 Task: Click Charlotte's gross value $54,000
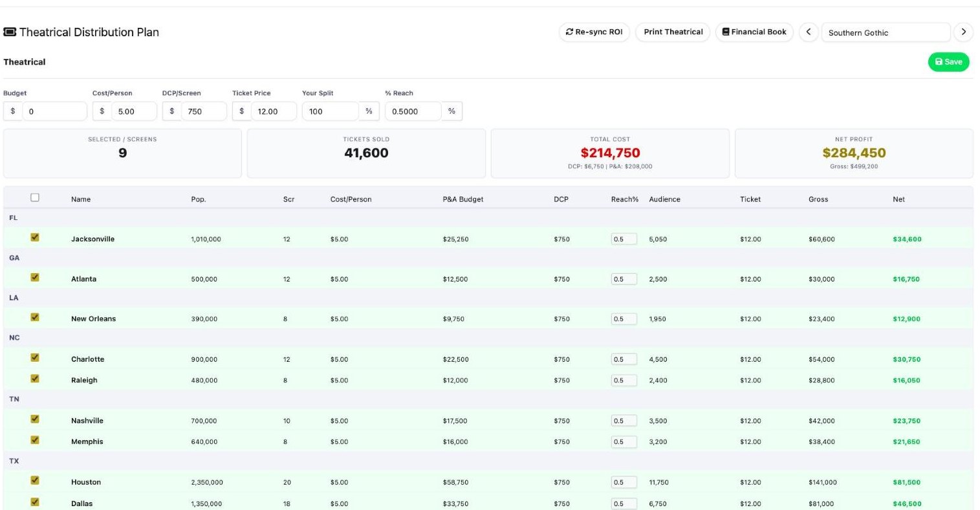(822, 359)
